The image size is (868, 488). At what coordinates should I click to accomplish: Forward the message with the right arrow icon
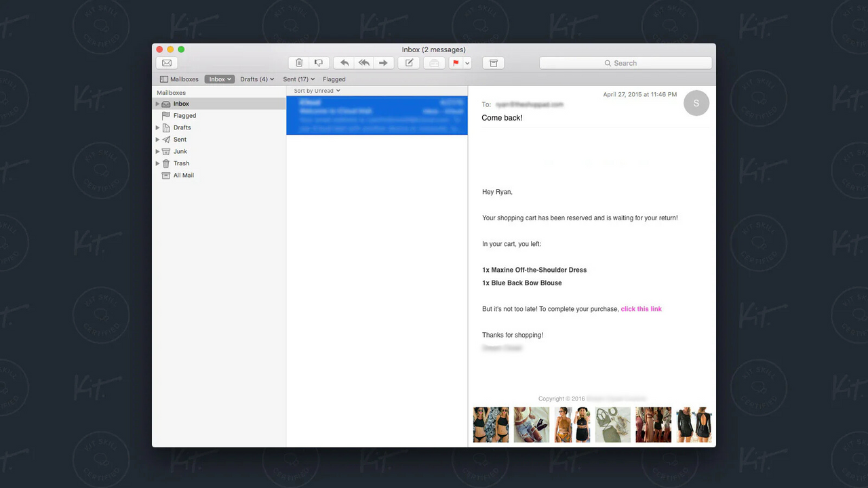383,62
